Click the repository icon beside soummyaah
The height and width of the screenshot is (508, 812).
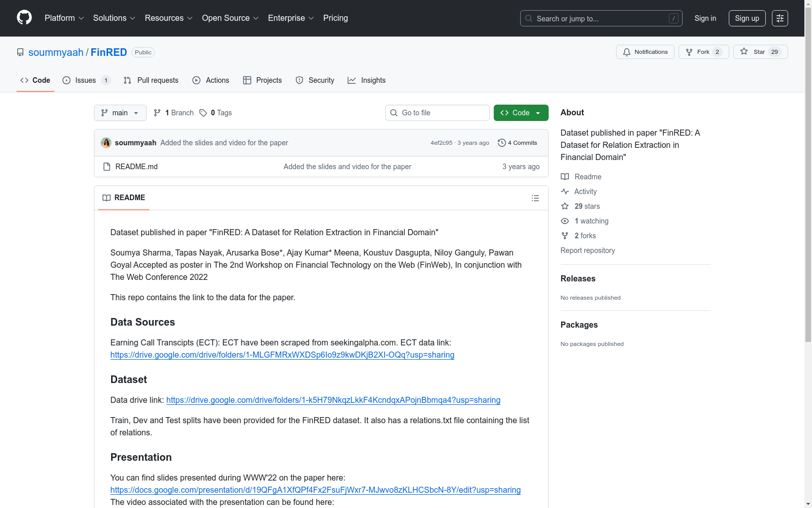(x=20, y=52)
